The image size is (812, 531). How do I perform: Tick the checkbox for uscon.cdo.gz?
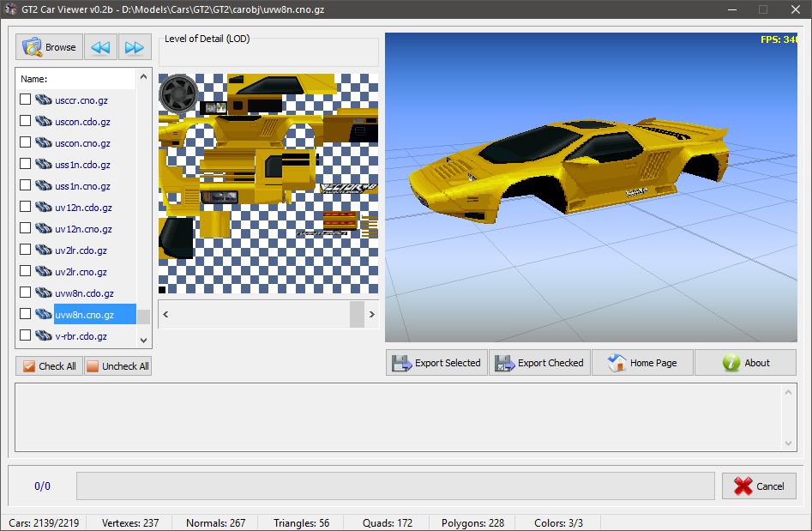click(26, 122)
